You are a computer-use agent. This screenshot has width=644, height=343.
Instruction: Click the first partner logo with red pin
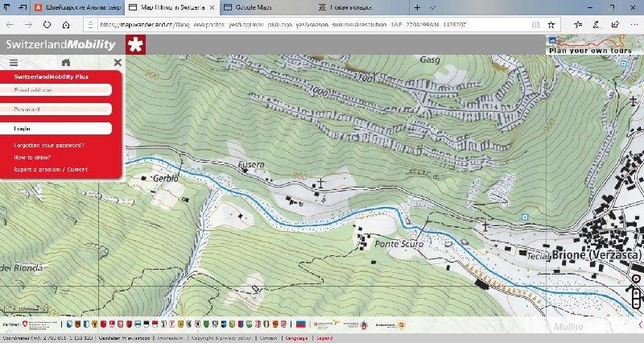41,325
